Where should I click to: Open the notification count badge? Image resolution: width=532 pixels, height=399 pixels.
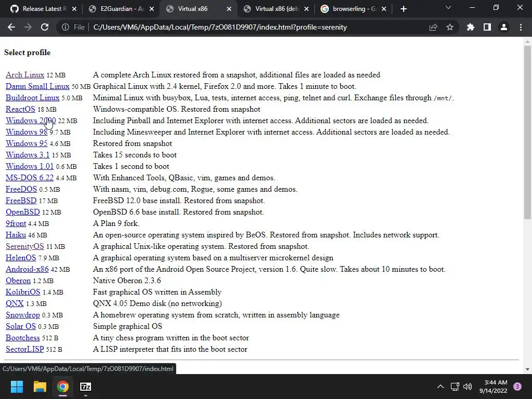coord(517,387)
